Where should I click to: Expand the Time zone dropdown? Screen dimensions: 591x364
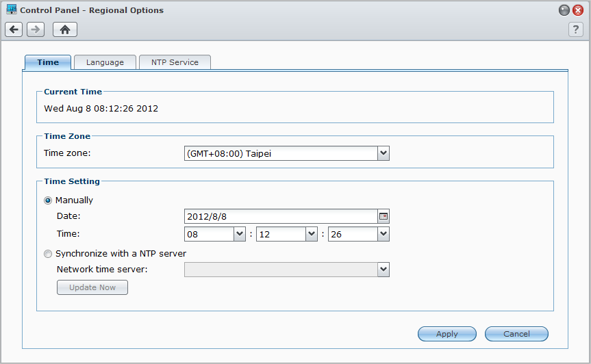pos(383,153)
